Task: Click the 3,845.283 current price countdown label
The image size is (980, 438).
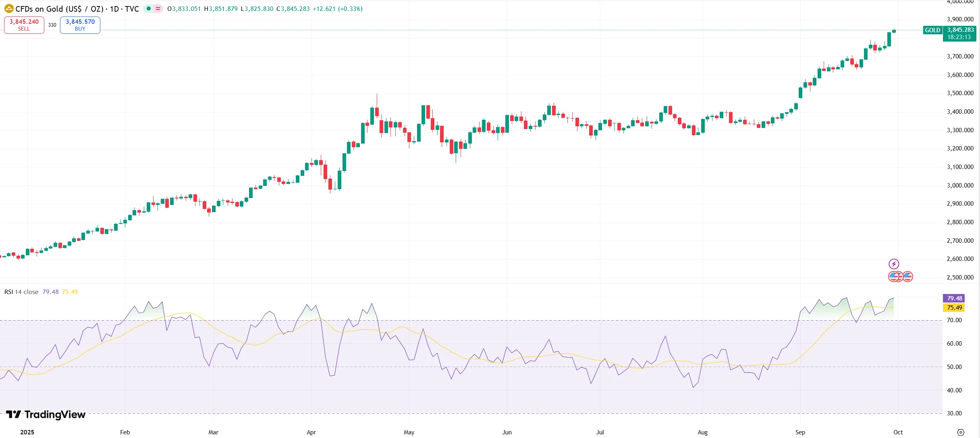Action: pyautogui.click(x=959, y=33)
